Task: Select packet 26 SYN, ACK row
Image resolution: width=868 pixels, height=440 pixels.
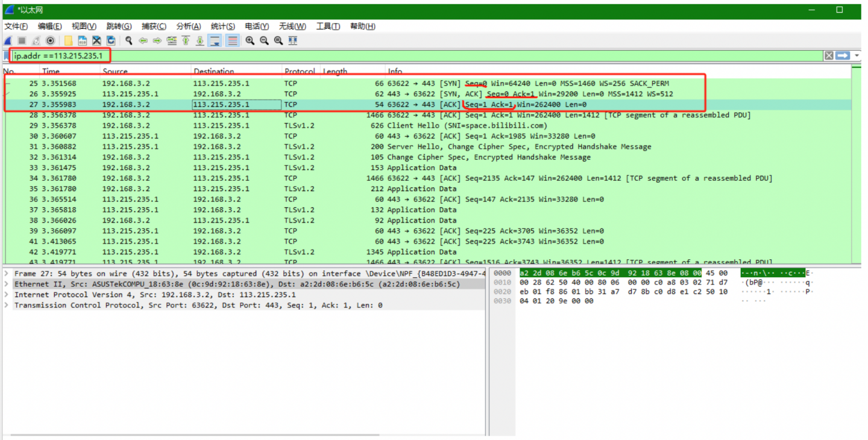Action: [427, 94]
